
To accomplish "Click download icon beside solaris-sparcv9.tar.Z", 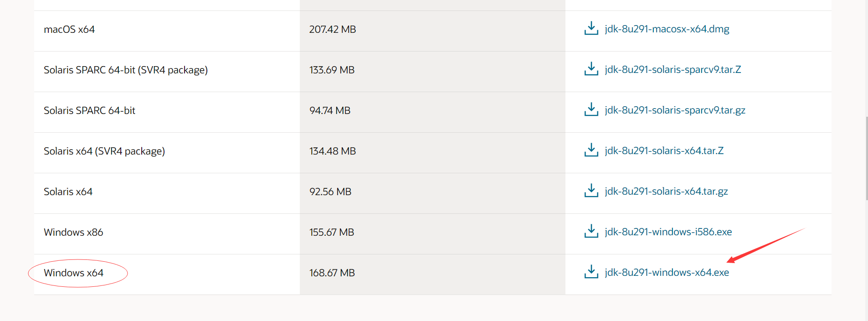I will pyautogui.click(x=591, y=69).
